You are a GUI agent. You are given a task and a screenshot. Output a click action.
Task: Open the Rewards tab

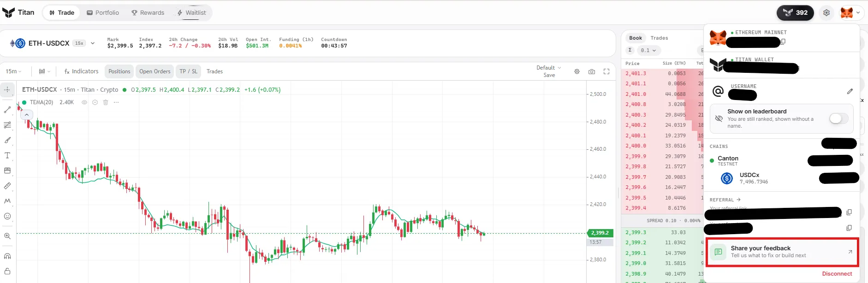pos(148,13)
